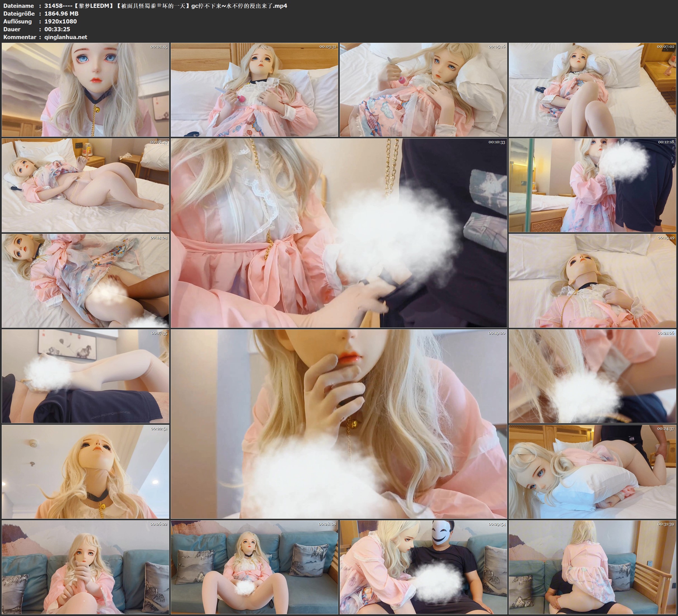Click the large frame at 00:19:20

click(339, 424)
